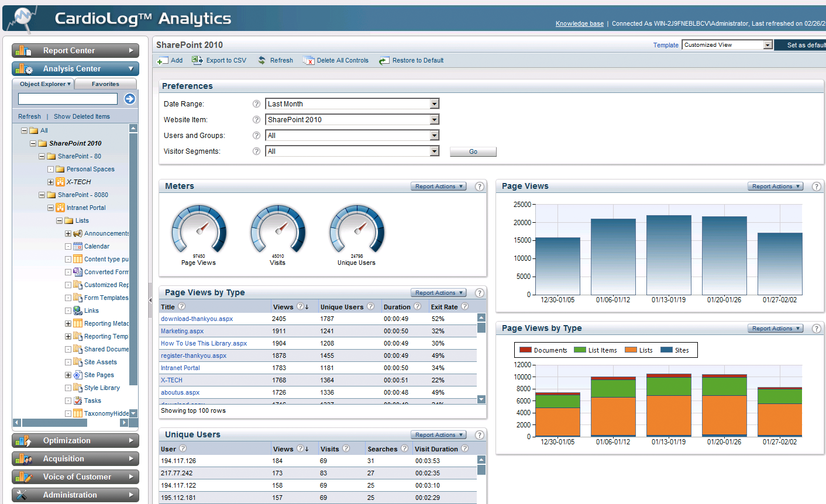Image resolution: width=826 pixels, height=504 pixels.
Task: Click the Page Views gauge meter
Action: click(x=199, y=229)
